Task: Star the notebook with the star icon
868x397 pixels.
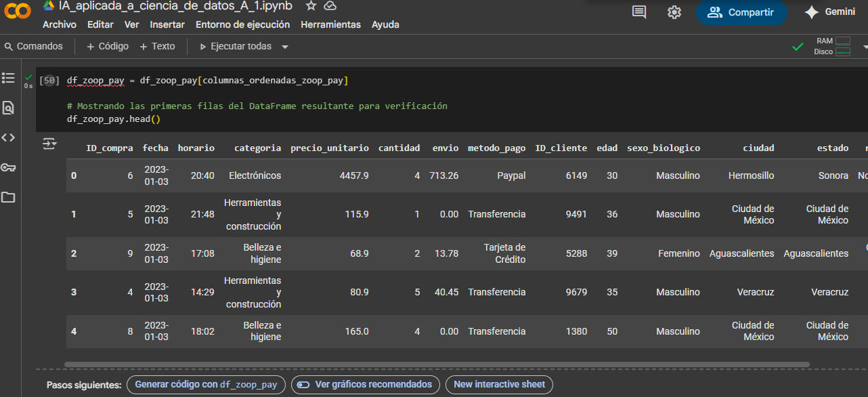Action: pos(311,6)
